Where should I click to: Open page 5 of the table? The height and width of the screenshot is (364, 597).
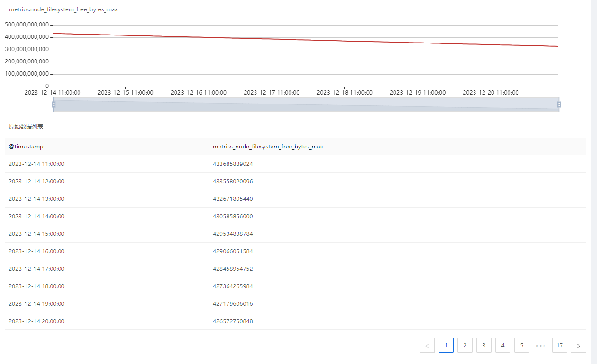tap(521, 345)
